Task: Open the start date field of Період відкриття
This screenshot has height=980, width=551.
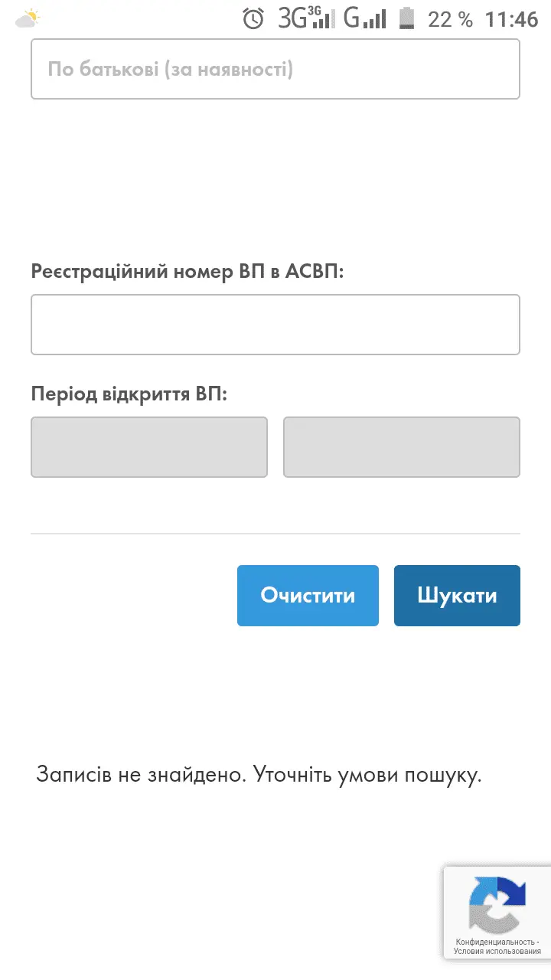Action: pyautogui.click(x=149, y=447)
